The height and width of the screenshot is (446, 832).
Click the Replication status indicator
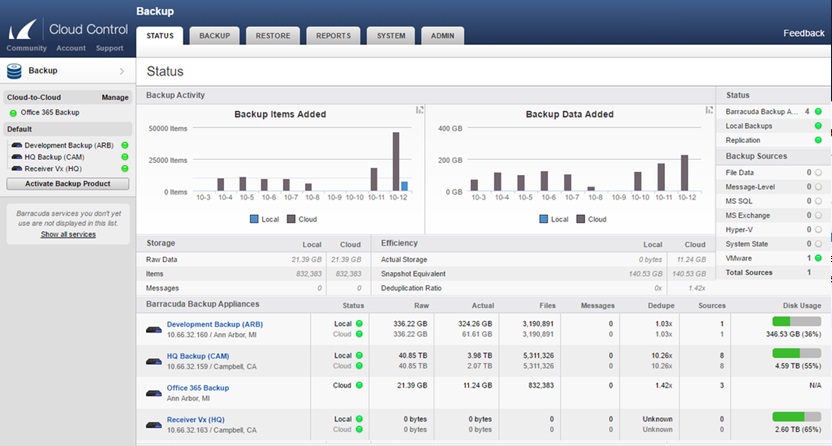point(818,140)
